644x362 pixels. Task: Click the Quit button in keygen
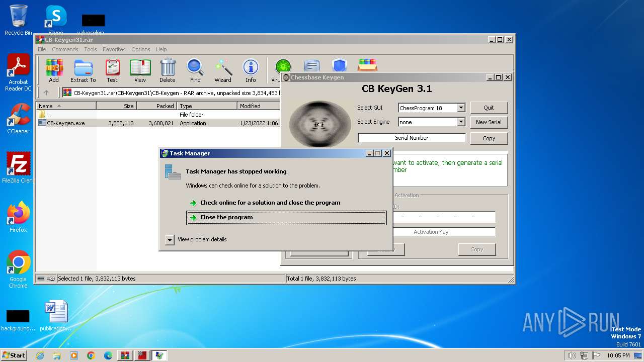coord(489,108)
